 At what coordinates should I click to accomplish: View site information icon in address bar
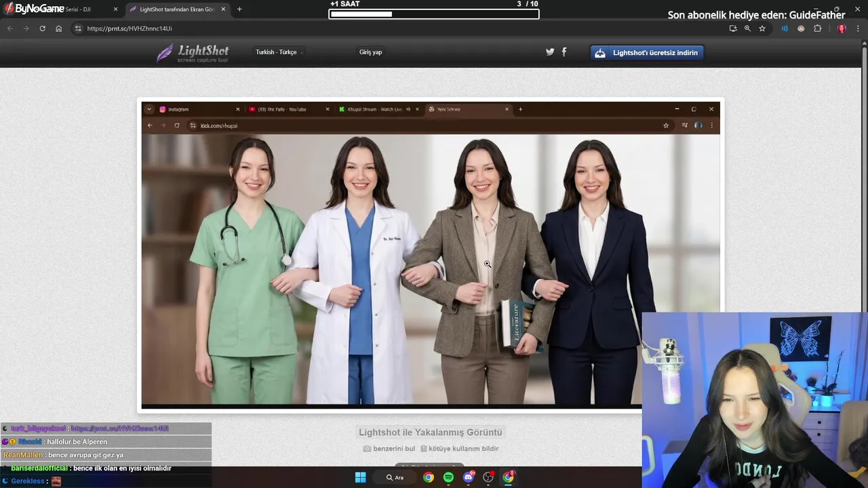pyautogui.click(x=78, y=28)
